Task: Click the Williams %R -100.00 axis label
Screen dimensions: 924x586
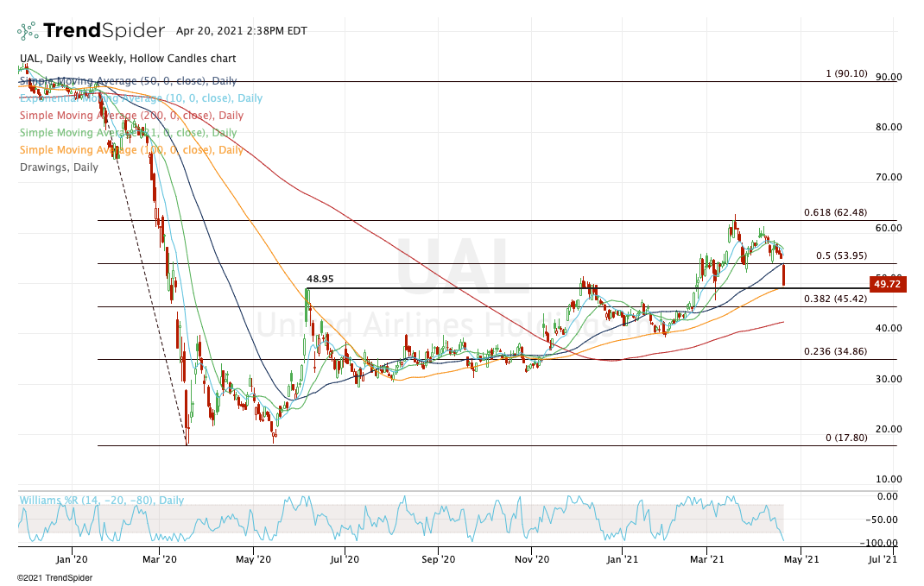Action: [879, 543]
